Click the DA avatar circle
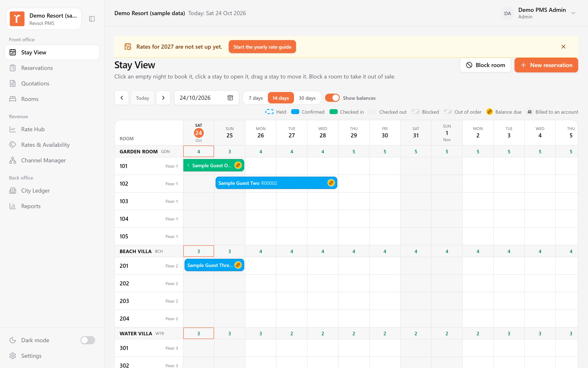The height and width of the screenshot is (368, 588). point(508,13)
